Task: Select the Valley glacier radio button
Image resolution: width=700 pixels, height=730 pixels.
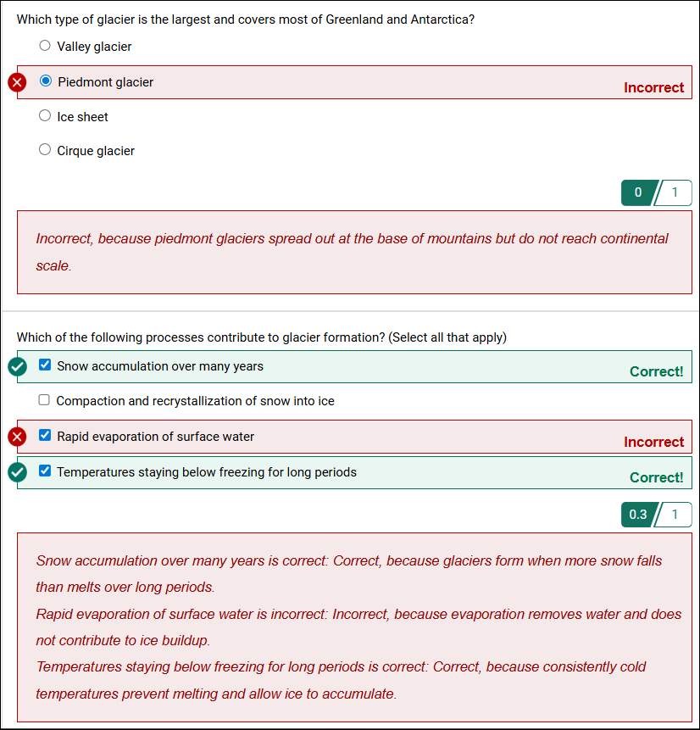Action: click(x=44, y=45)
